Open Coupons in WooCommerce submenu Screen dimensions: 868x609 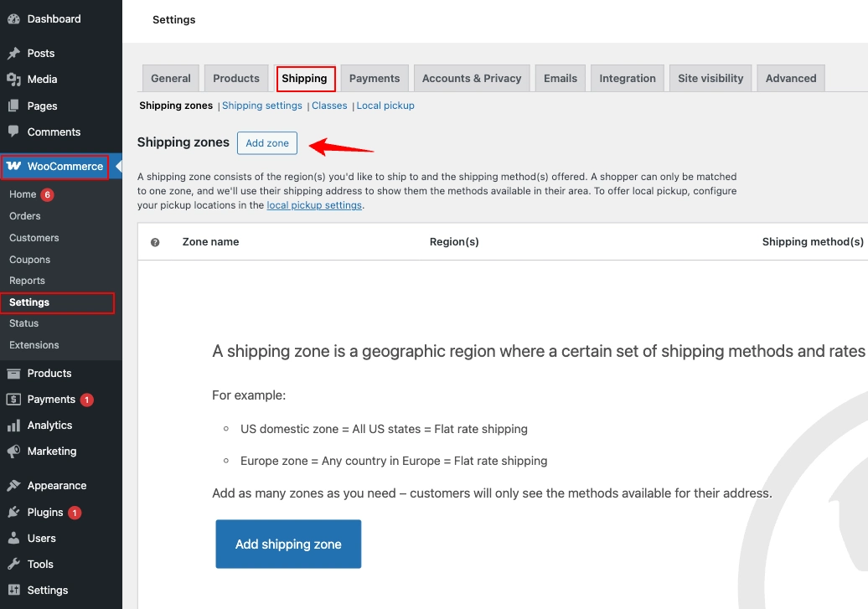tap(29, 260)
